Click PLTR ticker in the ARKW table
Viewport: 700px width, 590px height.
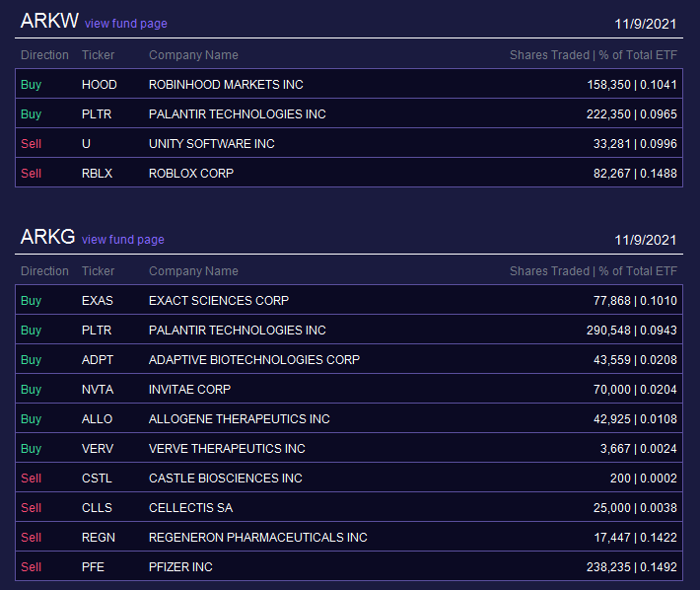[x=97, y=113]
